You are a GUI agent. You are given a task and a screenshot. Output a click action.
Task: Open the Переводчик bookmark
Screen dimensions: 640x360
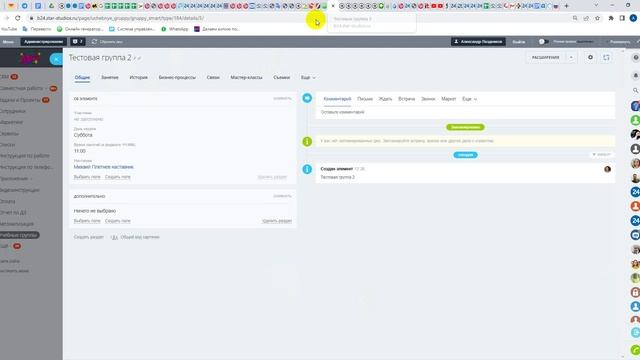(x=37, y=29)
